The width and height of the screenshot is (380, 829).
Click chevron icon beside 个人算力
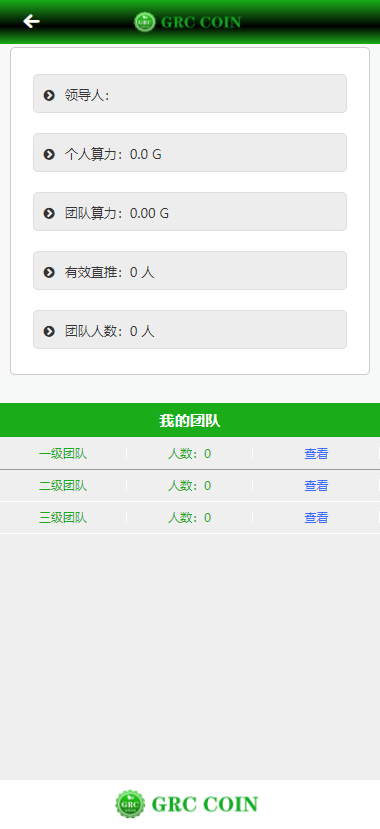tap(49, 154)
